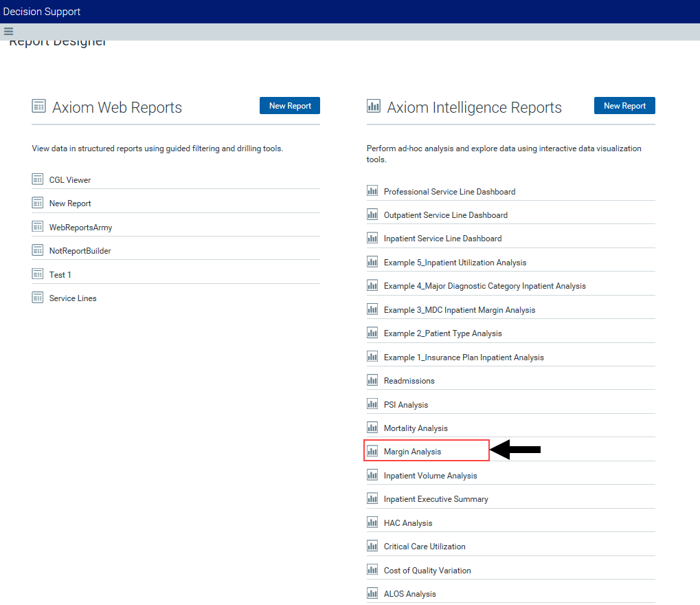Open Inpatient Service Line Dashboard
This screenshot has width=700, height=605.
click(x=443, y=239)
